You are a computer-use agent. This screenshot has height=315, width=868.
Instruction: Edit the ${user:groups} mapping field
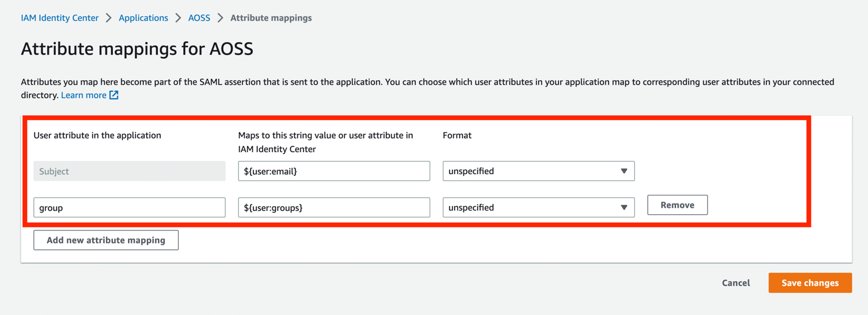(x=334, y=207)
